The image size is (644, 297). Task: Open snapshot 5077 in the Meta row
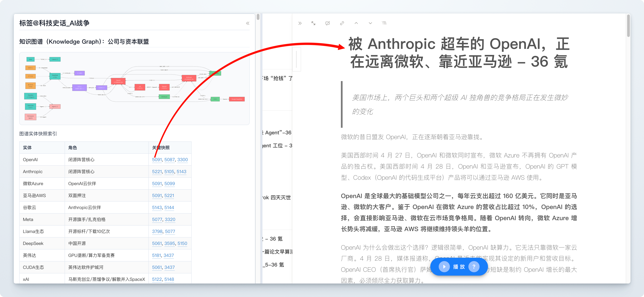(x=157, y=220)
